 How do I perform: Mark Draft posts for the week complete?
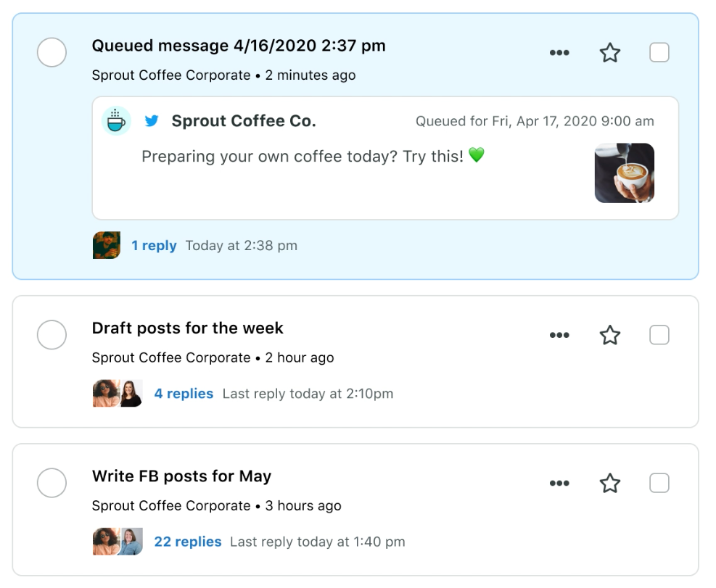point(52,335)
